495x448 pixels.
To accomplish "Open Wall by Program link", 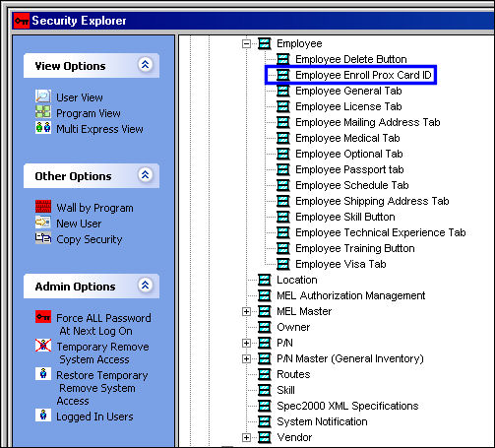I will click(94, 208).
